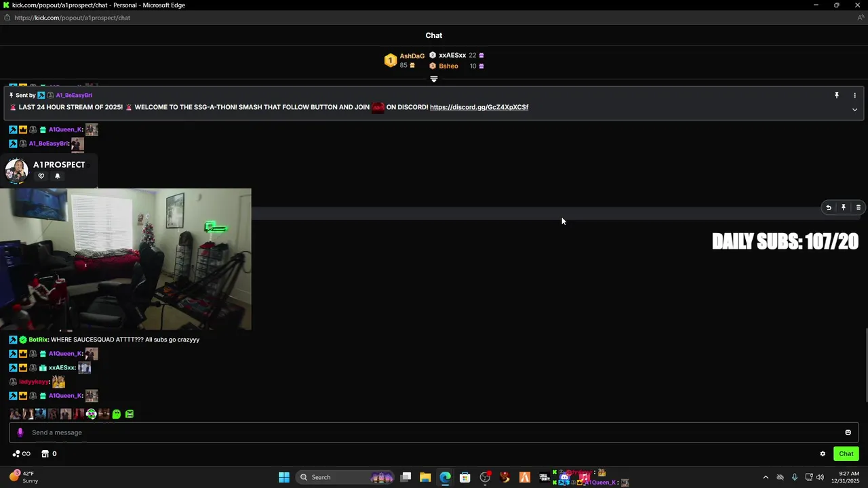This screenshot has width=868, height=488.
Task: Delete the hovered chat message
Action: click(x=858, y=208)
